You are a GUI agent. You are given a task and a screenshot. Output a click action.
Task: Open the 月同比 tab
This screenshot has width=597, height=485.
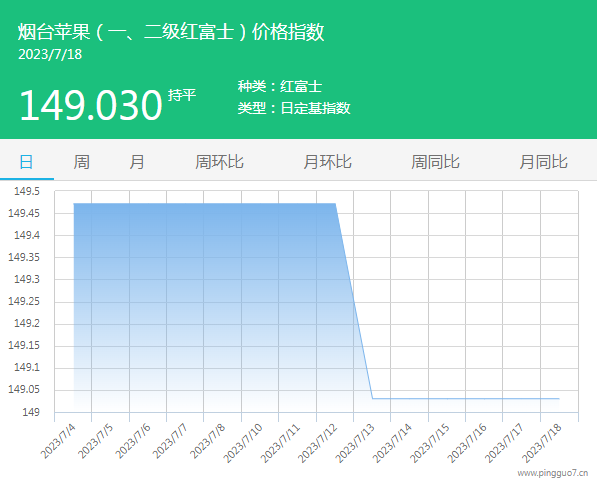543,162
